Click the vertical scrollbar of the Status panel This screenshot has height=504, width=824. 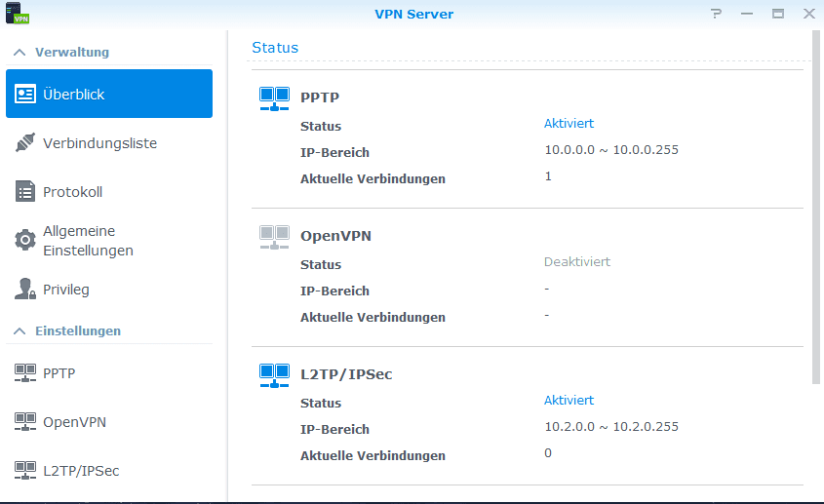coord(815,207)
